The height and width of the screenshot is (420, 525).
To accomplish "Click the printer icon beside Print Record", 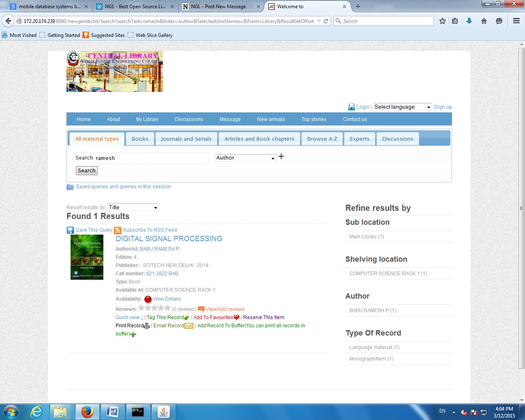I will point(147,326).
